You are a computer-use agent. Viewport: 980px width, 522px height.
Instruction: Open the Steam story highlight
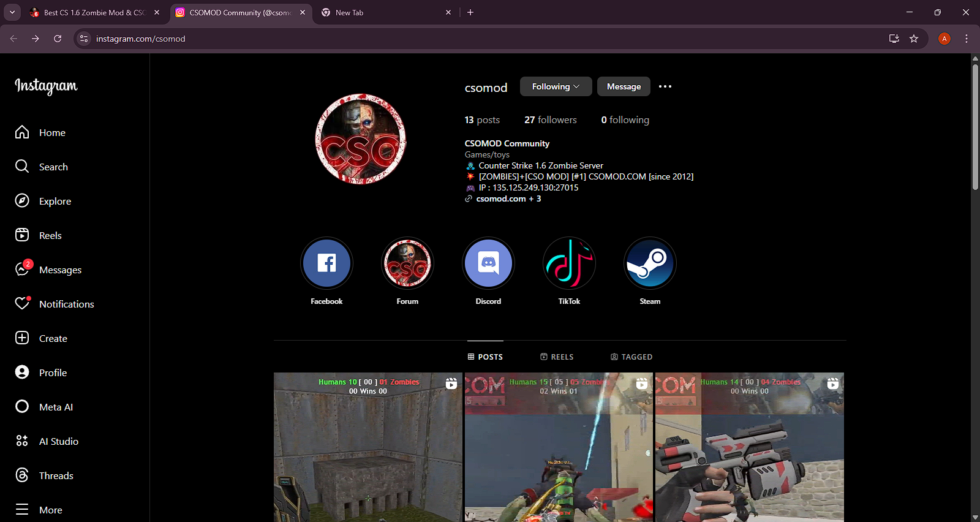pos(650,263)
